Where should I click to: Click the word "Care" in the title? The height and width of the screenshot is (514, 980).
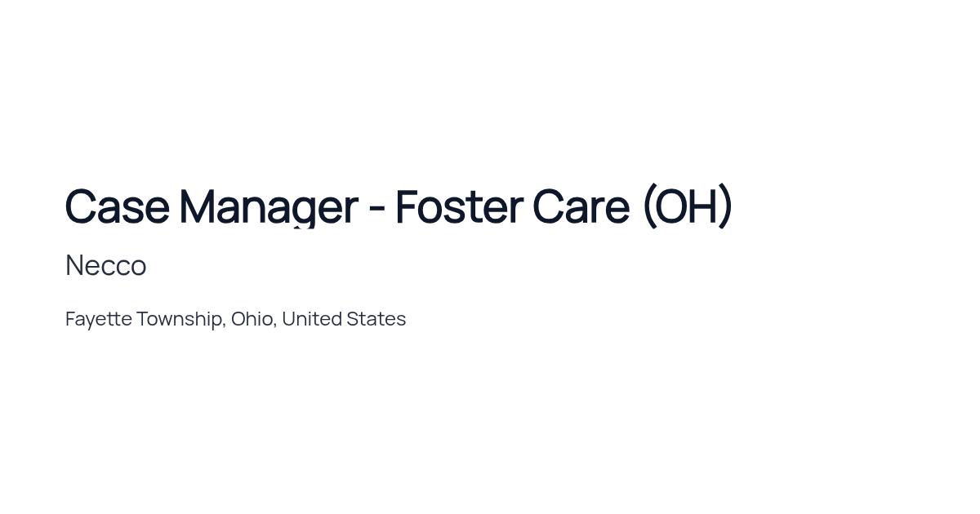581,206
